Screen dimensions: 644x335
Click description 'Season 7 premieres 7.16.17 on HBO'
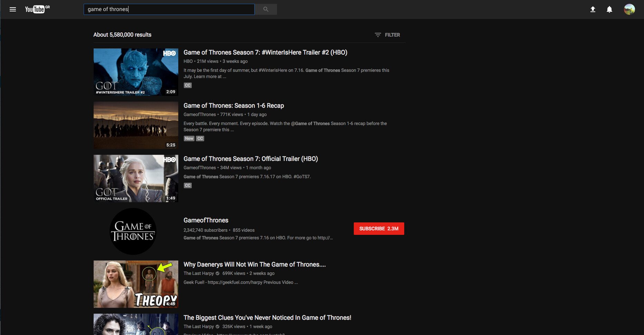point(247,177)
